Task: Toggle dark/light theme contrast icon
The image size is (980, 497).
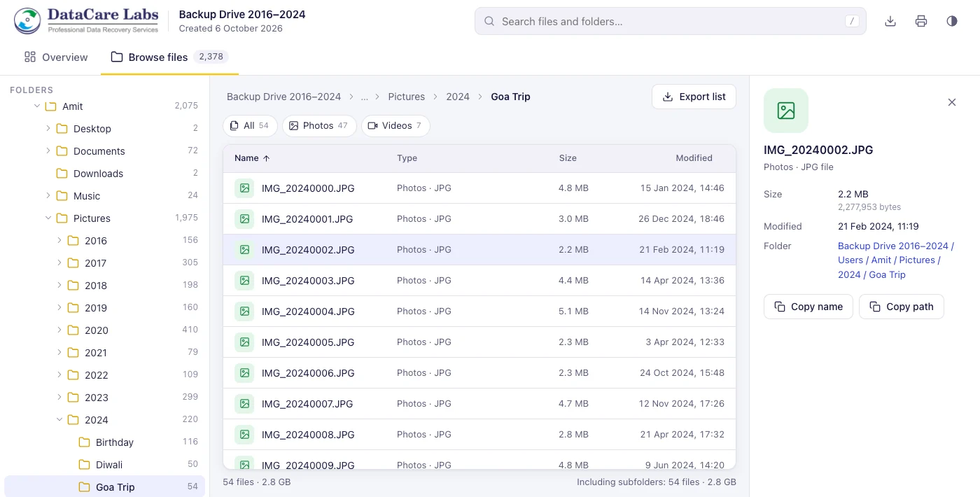Action: (x=952, y=21)
